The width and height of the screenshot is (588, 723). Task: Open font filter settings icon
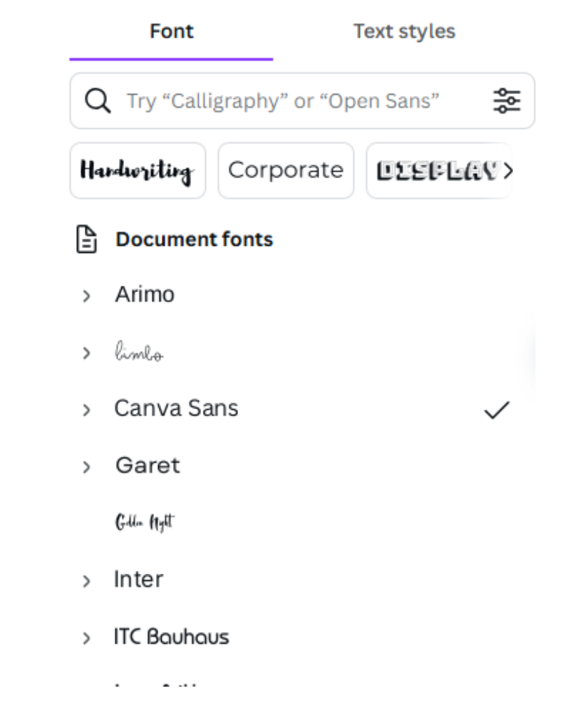507,101
